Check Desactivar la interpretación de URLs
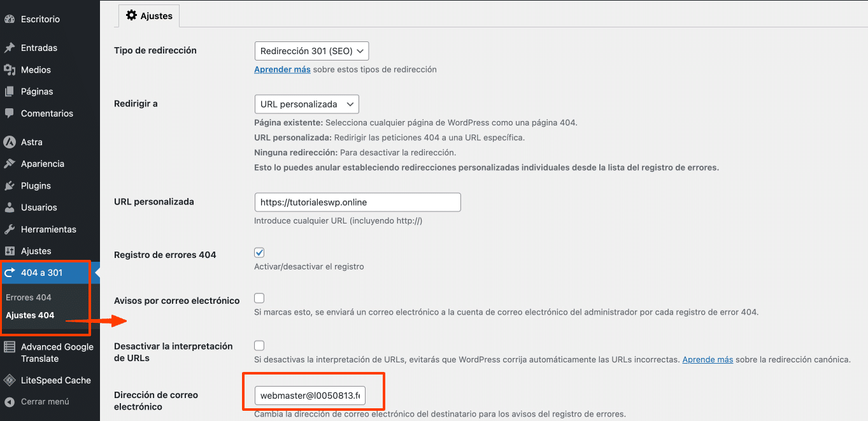The height and width of the screenshot is (421, 868). click(x=259, y=346)
